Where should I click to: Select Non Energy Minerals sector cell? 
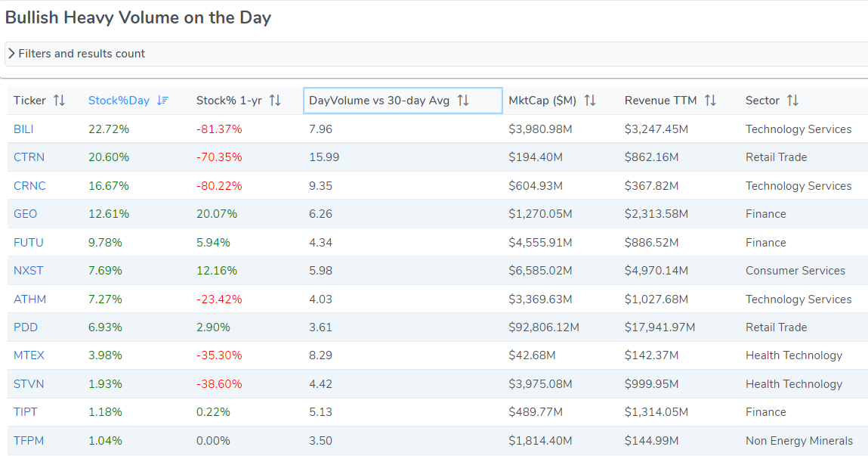(798, 441)
